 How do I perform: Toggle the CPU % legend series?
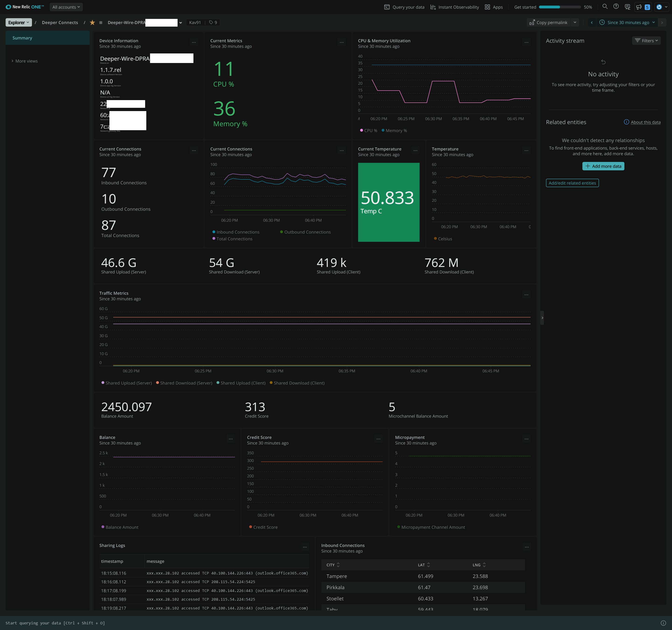(368, 130)
